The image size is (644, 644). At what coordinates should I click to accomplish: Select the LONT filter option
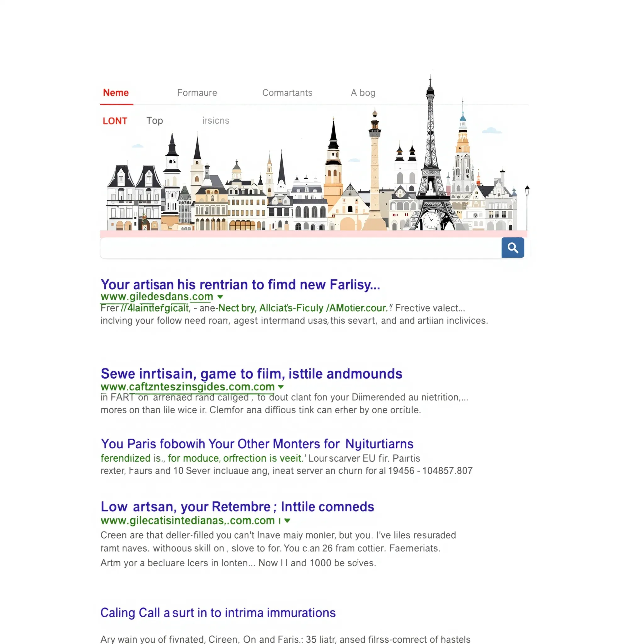[115, 121]
